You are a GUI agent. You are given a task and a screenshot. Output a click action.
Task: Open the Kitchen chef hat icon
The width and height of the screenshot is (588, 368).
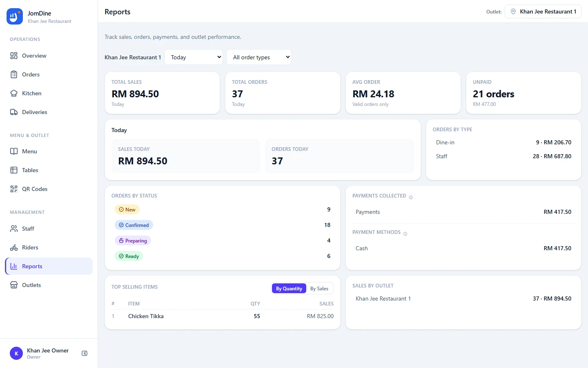[x=14, y=93]
